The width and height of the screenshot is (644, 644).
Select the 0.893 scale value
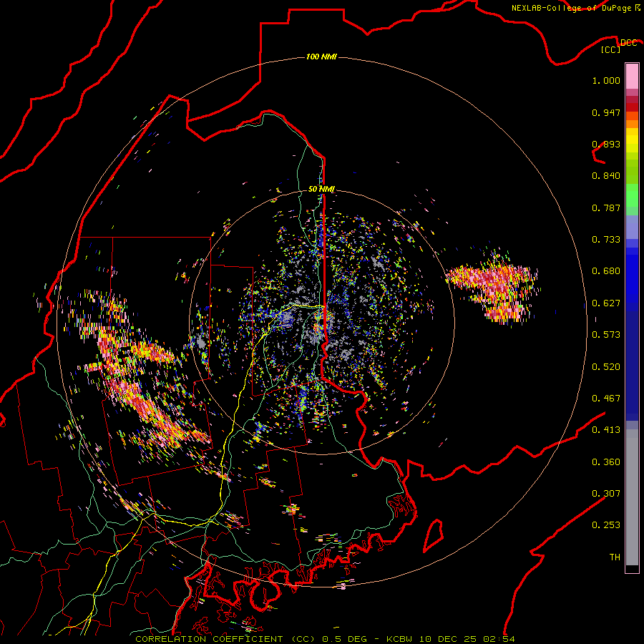(606, 144)
